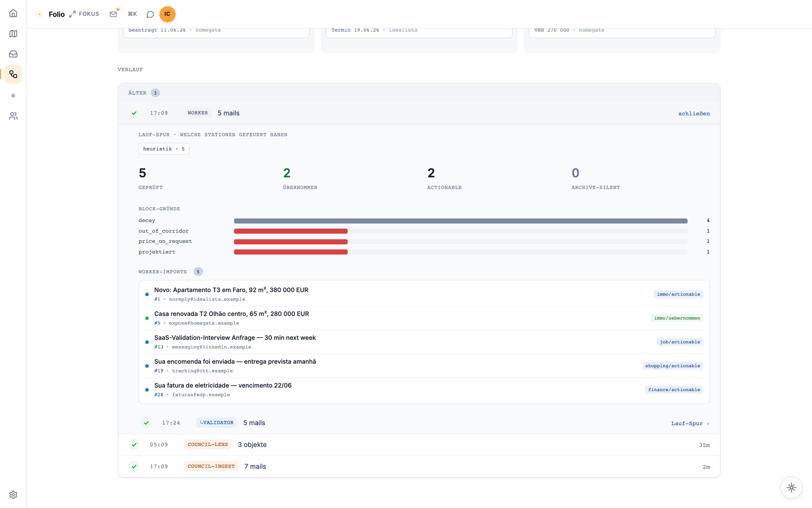812x508 pixels.
Task: Click the job/actionable tag
Action: (680, 342)
